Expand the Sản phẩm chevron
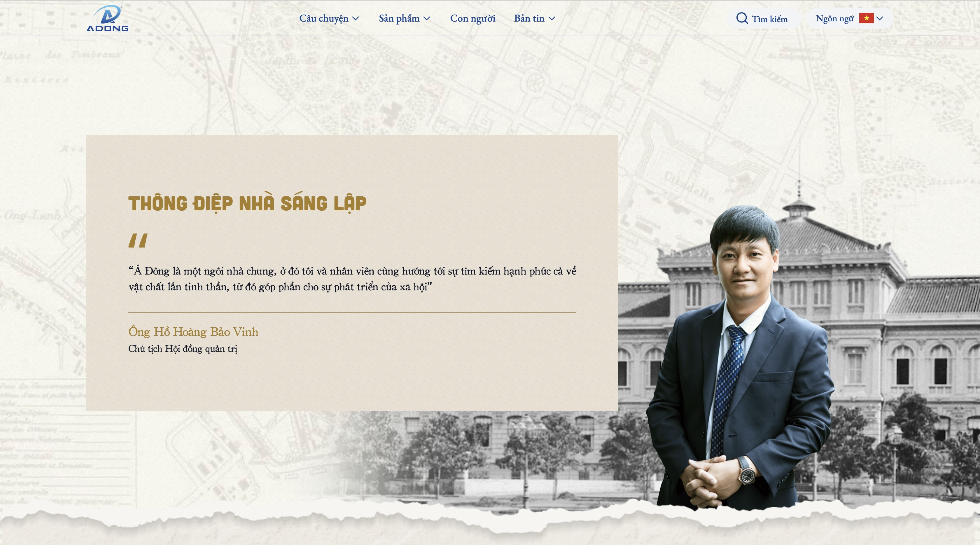Image resolution: width=980 pixels, height=545 pixels. click(x=427, y=18)
